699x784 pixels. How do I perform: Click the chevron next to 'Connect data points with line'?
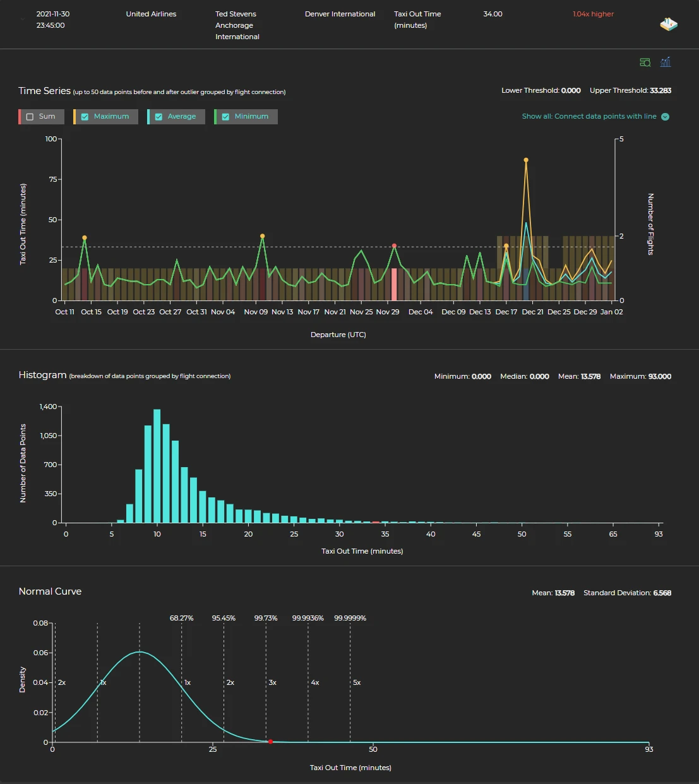tap(665, 117)
